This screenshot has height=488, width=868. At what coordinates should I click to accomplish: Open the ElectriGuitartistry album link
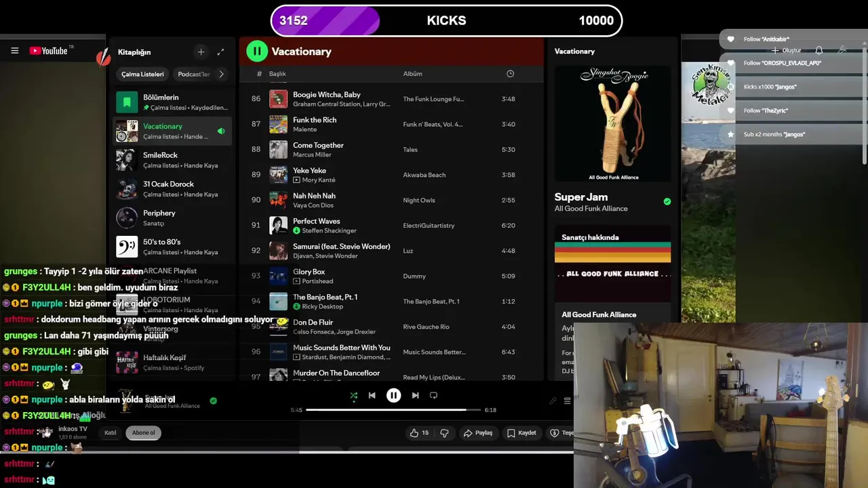coord(429,225)
